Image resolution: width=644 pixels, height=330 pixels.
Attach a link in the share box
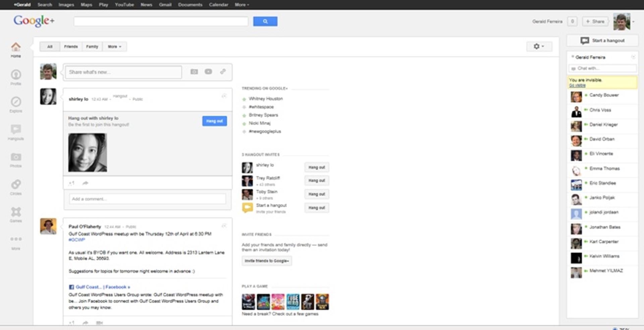223,71
